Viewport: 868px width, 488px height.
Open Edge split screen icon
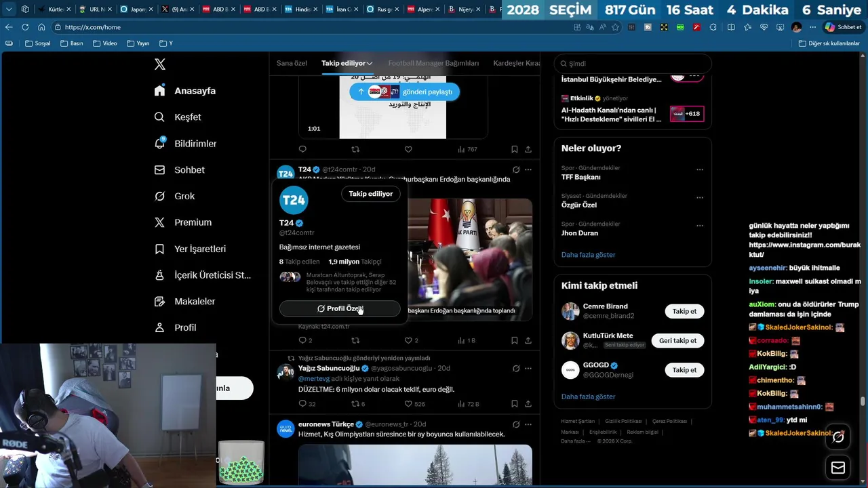[x=731, y=27]
